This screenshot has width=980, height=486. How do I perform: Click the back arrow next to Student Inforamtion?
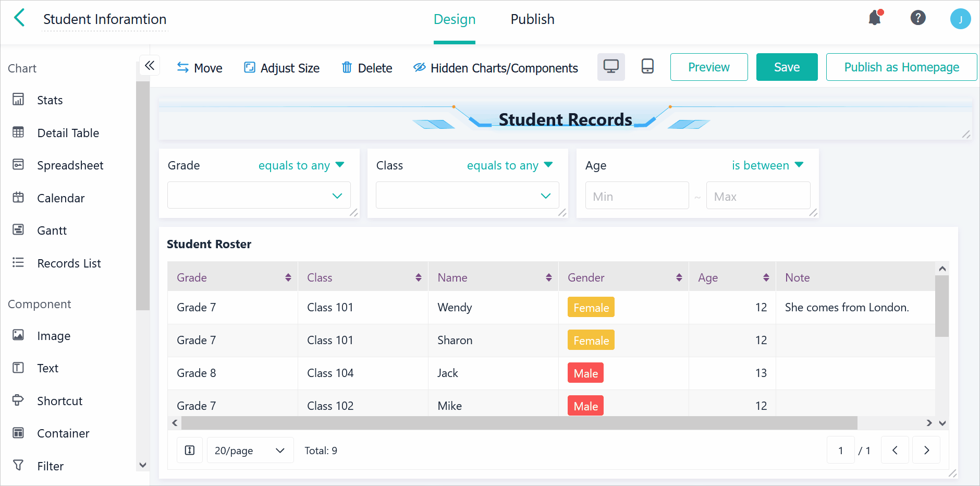pos(19,18)
